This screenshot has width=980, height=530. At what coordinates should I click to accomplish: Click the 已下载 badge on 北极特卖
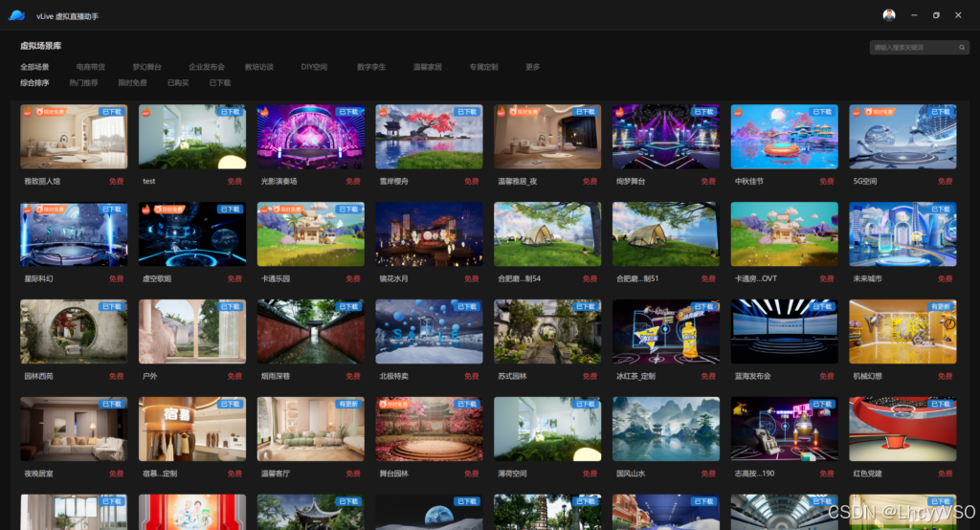(467, 307)
